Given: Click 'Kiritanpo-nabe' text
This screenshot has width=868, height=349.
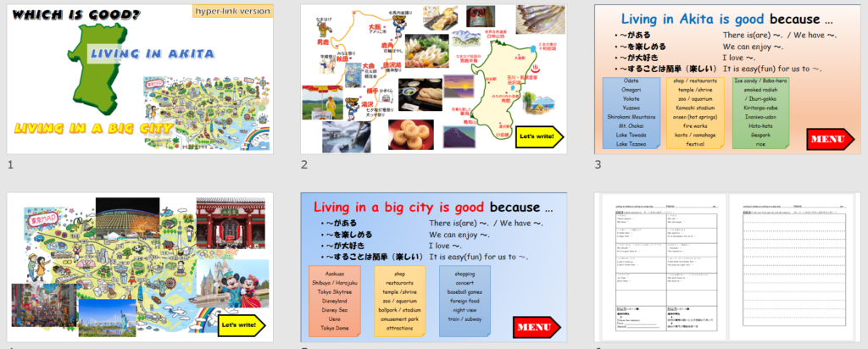Looking at the screenshot, I should [762, 108].
